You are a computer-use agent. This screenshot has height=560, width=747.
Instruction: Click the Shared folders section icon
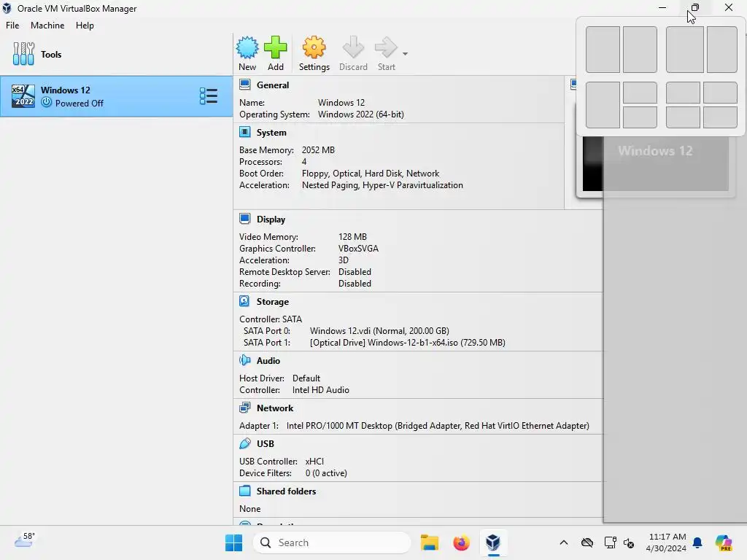coord(245,491)
